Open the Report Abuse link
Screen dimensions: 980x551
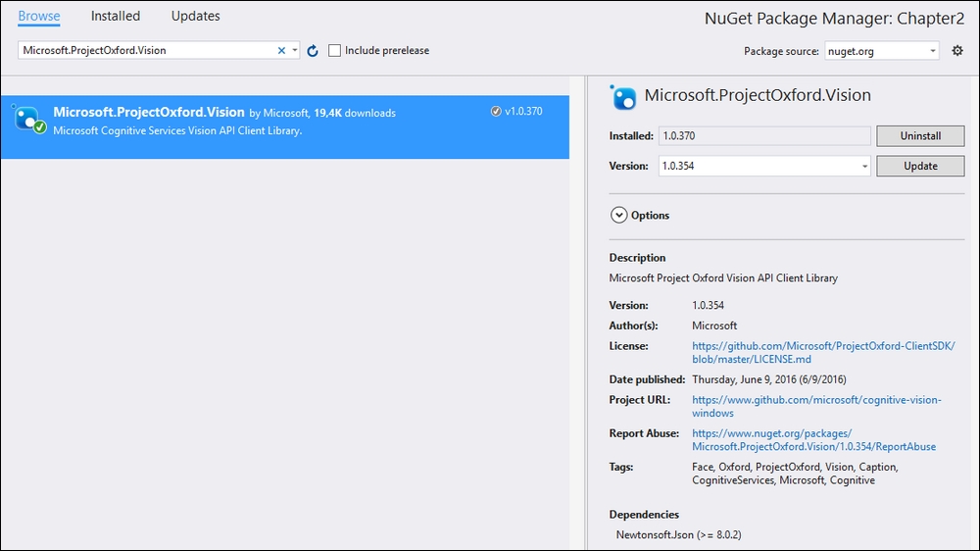pyautogui.click(x=813, y=440)
